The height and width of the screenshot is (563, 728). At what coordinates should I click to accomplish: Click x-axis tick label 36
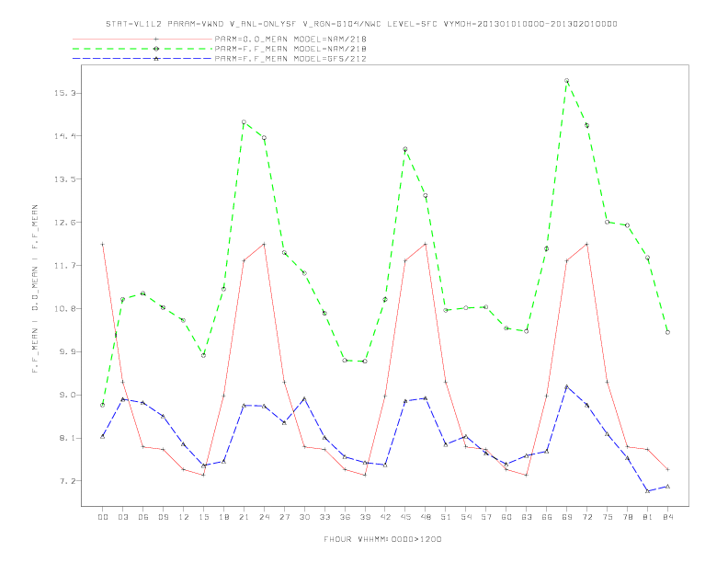(345, 517)
